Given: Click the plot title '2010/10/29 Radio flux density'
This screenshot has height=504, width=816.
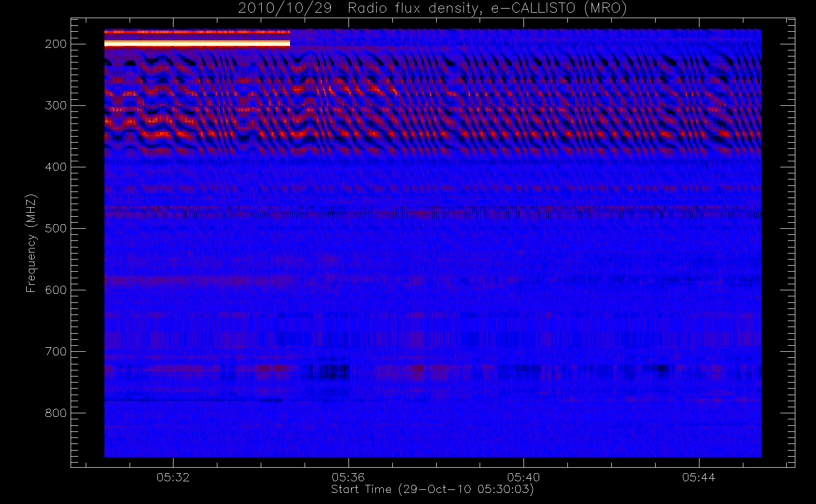Looking at the screenshot, I should (432, 9).
